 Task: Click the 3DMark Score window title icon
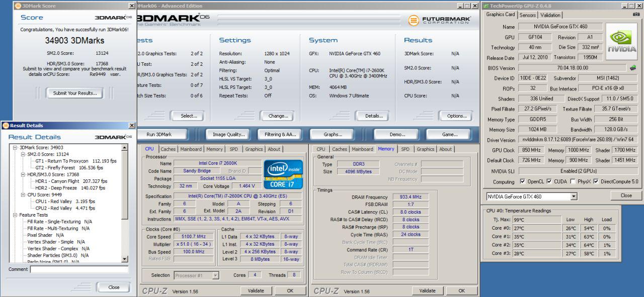19,6
